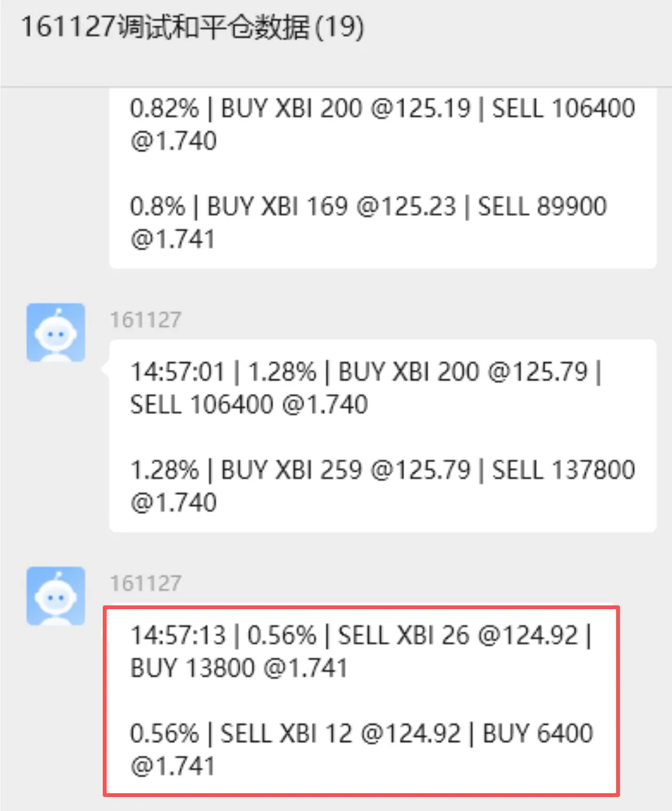Click blank space between the two 1.28% entries
Image resolution: width=672 pixels, height=811 pixels.
tap(383, 437)
